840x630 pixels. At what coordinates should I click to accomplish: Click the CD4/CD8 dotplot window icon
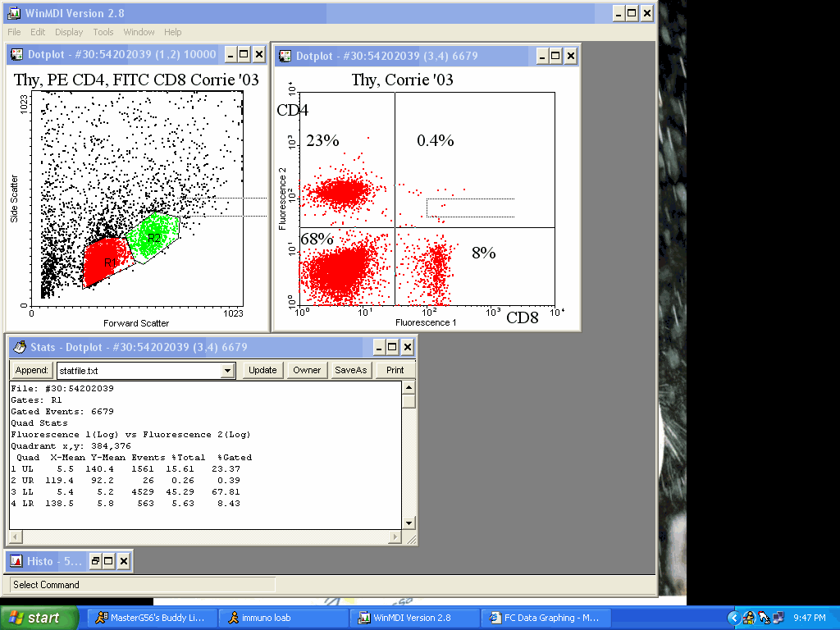(x=285, y=56)
